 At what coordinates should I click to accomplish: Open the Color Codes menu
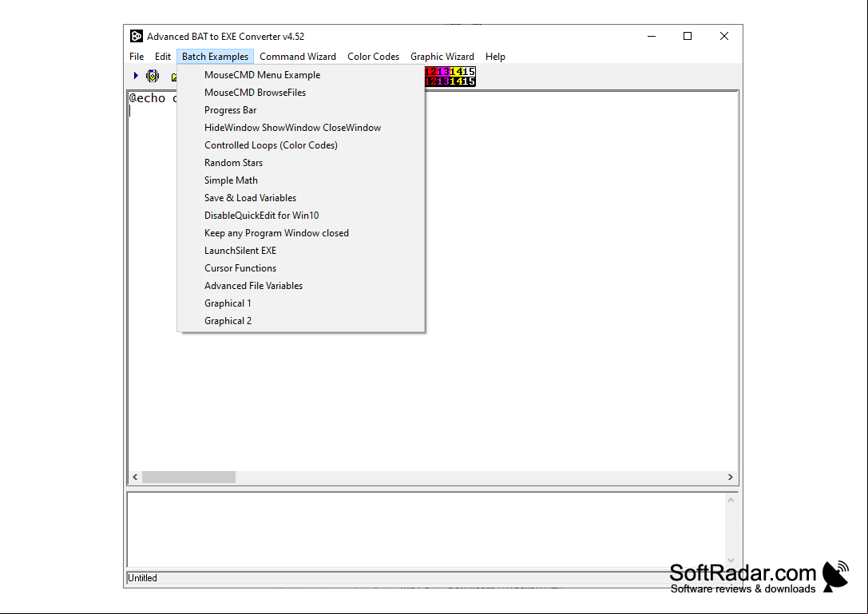click(x=373, y=57)
